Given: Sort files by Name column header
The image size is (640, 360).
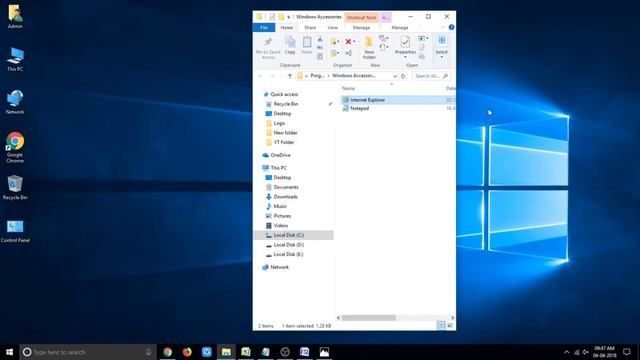Looking at the screenshot, I should (348, 89).
